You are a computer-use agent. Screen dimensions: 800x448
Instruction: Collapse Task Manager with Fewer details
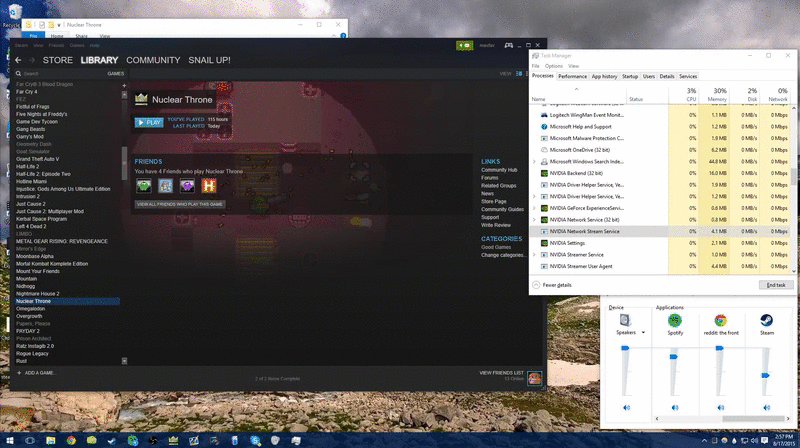(552, 285)
